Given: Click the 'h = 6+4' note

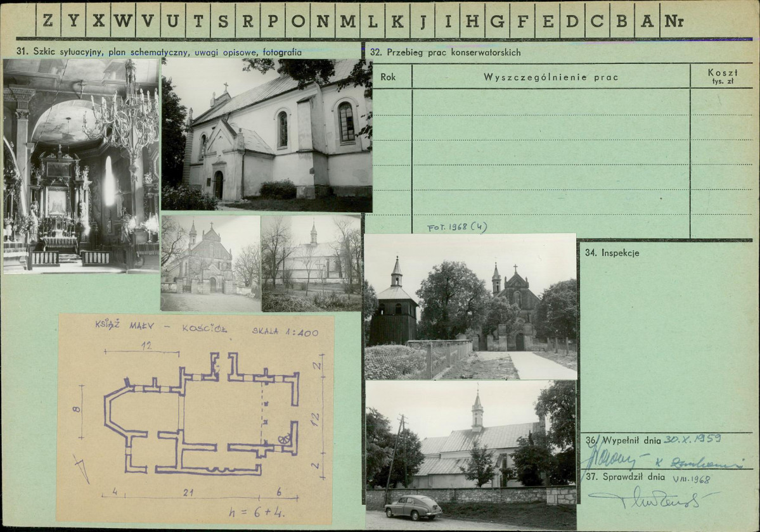Looking at the screenshot, I should [257, 512].
